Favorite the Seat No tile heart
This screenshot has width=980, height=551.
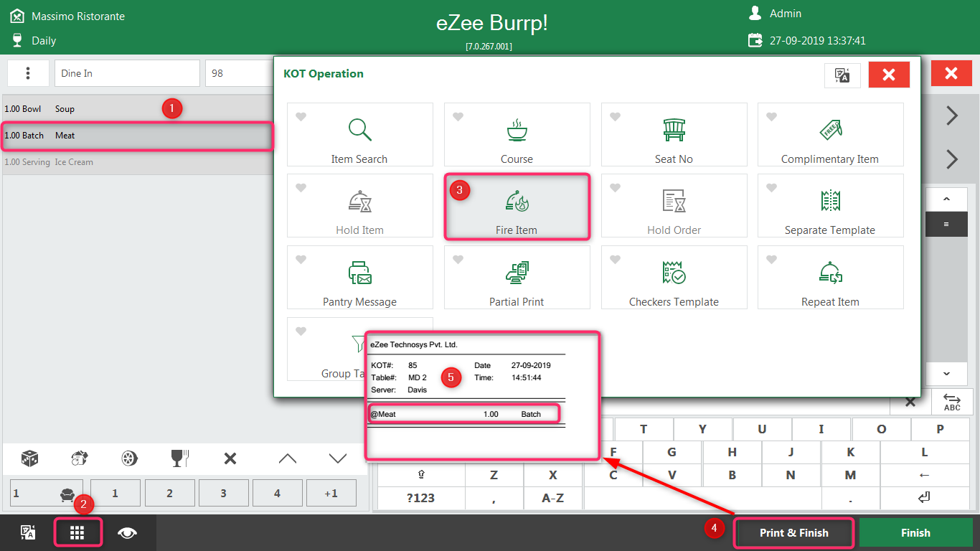tap(616, 117)
